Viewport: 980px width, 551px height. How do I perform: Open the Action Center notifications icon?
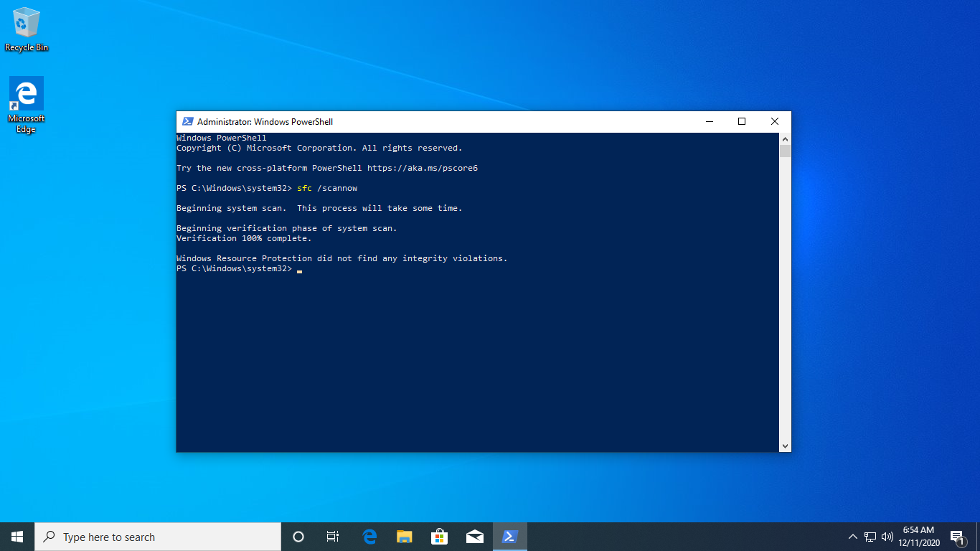957,537
